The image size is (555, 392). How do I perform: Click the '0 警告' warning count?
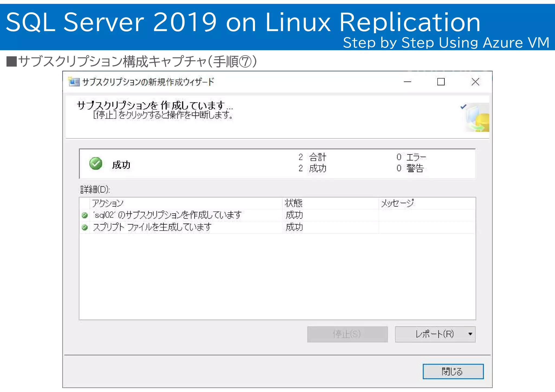(x=410, y=168)
